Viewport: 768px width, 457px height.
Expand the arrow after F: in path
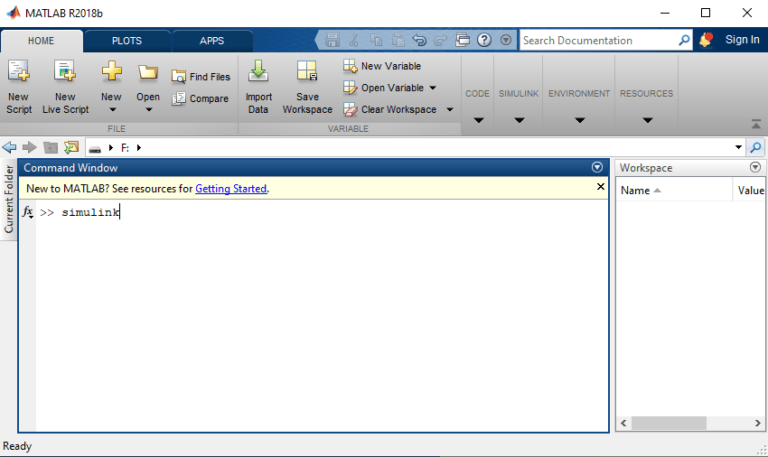139,148
